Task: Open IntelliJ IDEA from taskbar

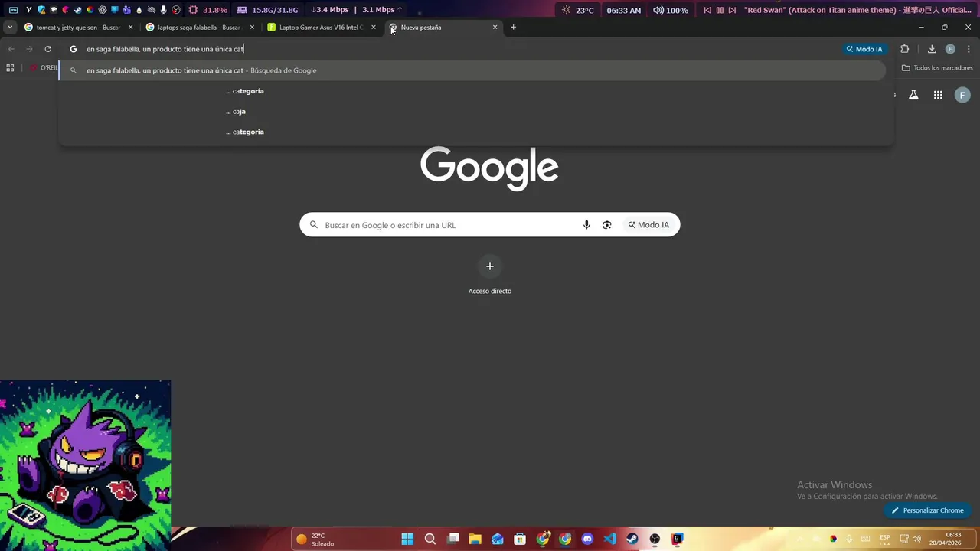Action: point(677,539)
